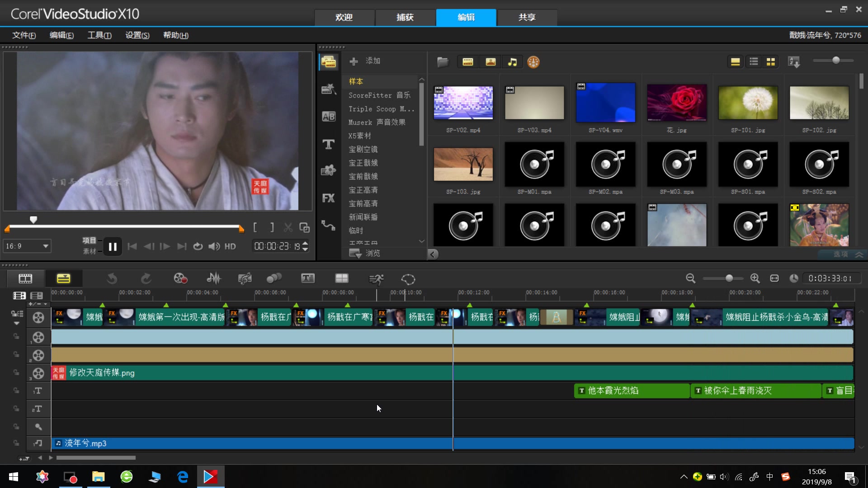The height and width of the screenshot is (488, 868).
Task: Toggle the HD preview button
Action: click(230, 246)
